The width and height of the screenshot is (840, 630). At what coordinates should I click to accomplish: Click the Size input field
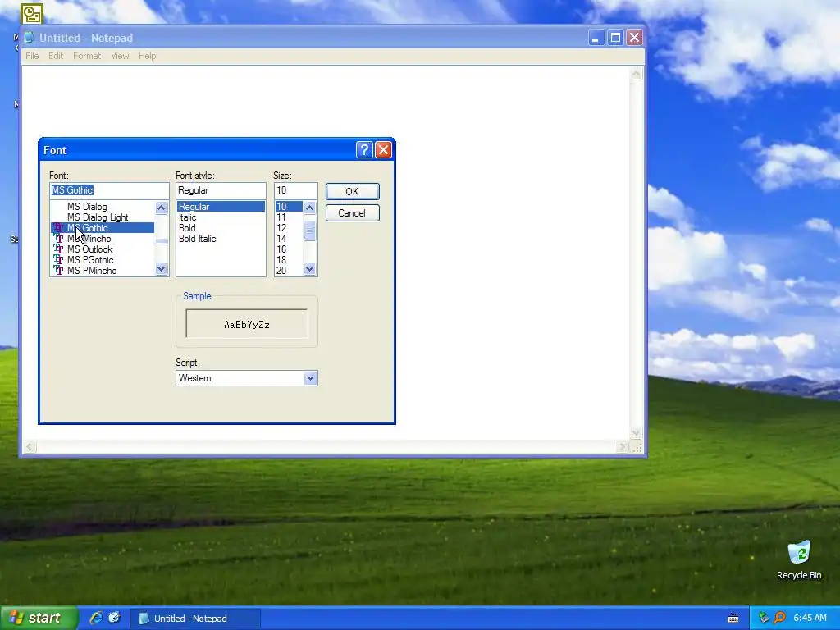pos(295,190)
